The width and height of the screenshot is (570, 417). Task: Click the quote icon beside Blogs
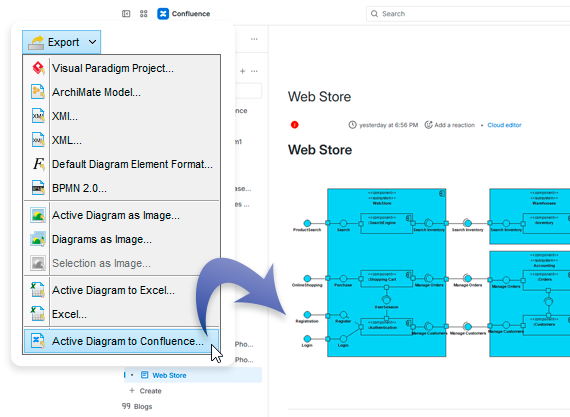(x=126, y=406)
